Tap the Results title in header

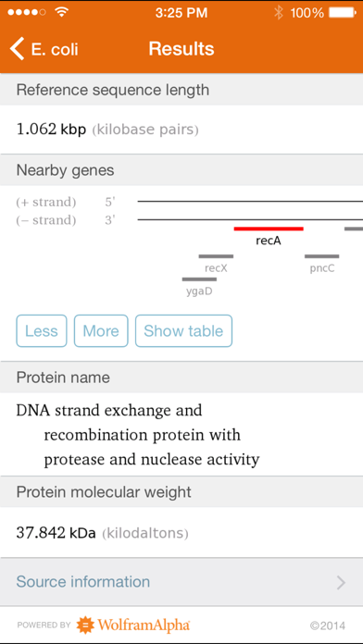[x=181, y=49]
